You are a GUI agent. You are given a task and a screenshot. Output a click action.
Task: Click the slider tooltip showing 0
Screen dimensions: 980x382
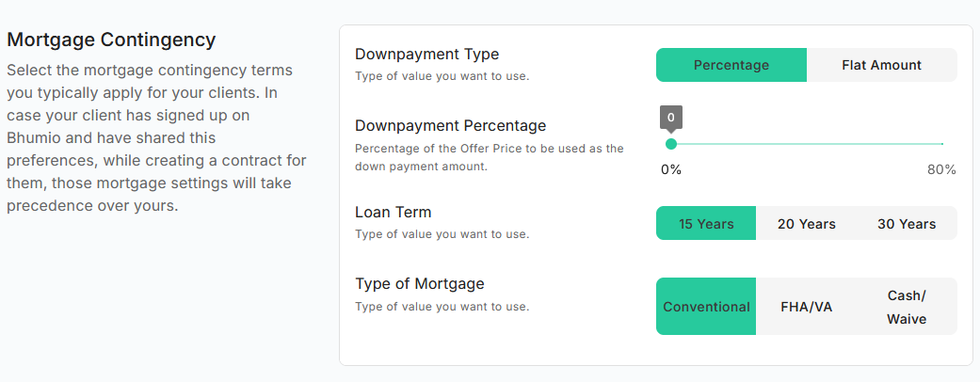pos(671,118)
